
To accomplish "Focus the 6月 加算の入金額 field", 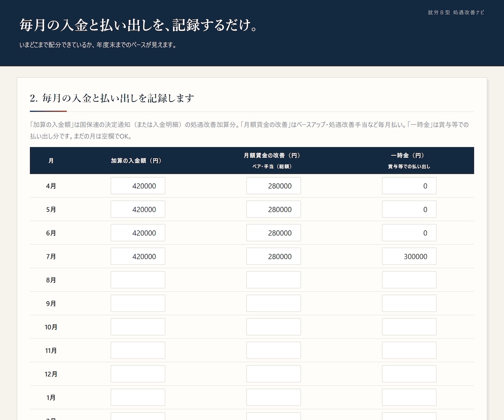I will (x=138, y=233).
